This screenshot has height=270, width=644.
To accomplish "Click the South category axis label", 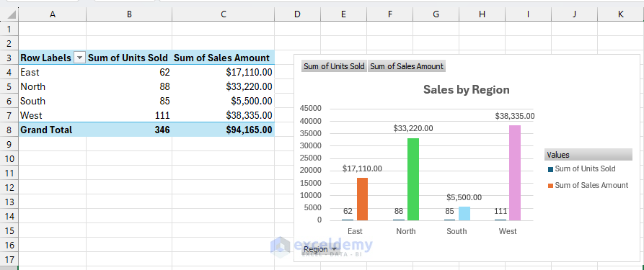I will [456, 231].
